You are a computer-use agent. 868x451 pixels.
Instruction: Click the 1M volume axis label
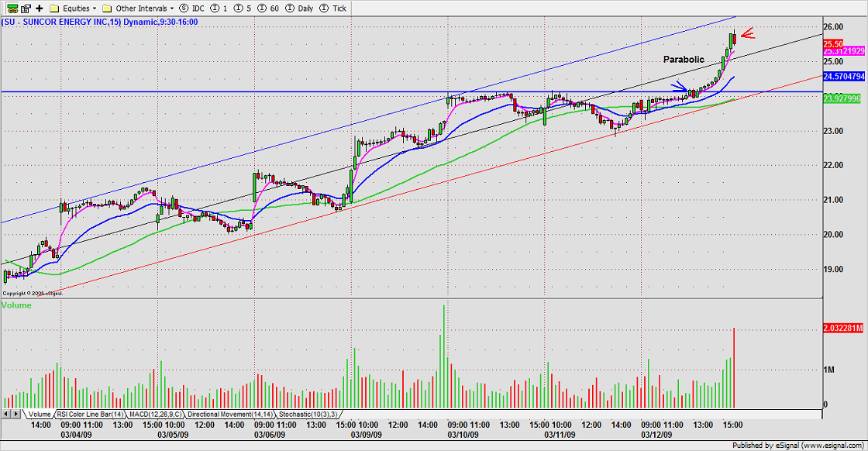[x=829, y=370]
